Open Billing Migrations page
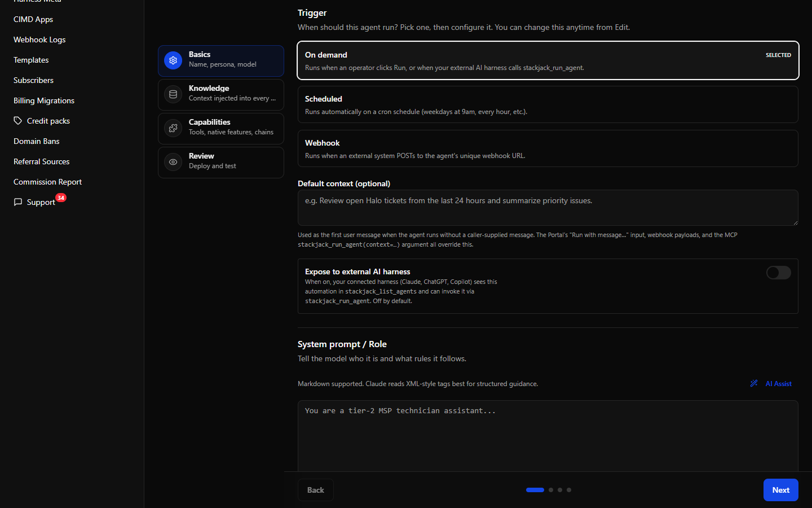Viewport: 812px width, 508px height. 44,100
